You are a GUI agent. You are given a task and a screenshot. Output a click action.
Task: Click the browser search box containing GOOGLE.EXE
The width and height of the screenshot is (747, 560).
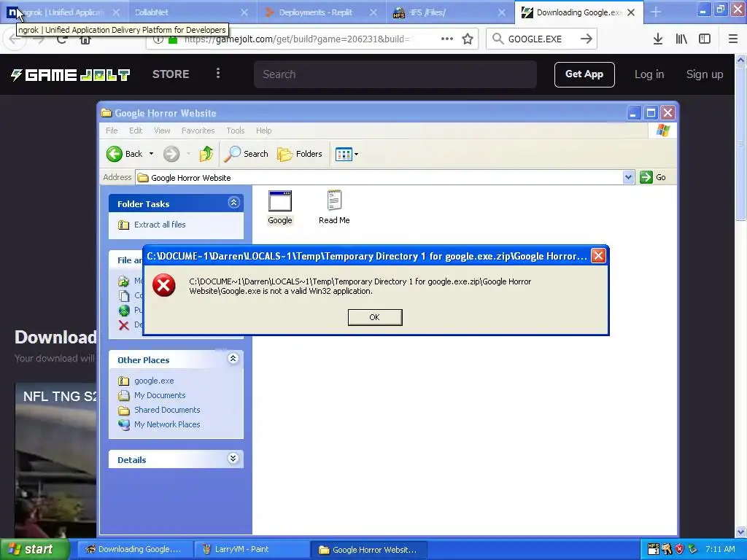click(541, 39)
